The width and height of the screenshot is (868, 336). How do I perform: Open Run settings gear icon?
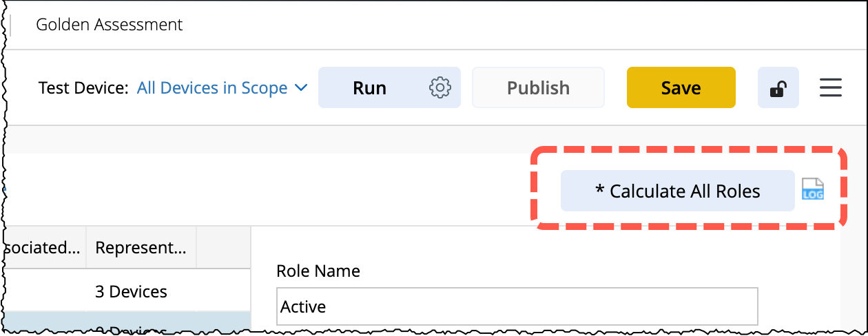(x=440, y=87)
